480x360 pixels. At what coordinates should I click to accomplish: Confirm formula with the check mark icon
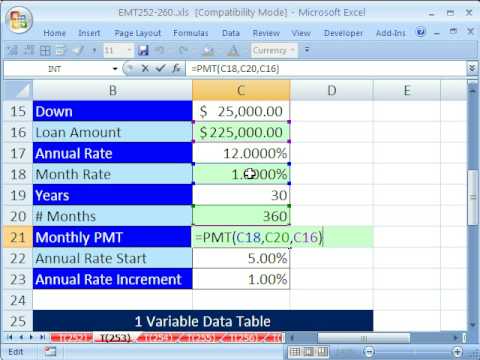[161, 69]
